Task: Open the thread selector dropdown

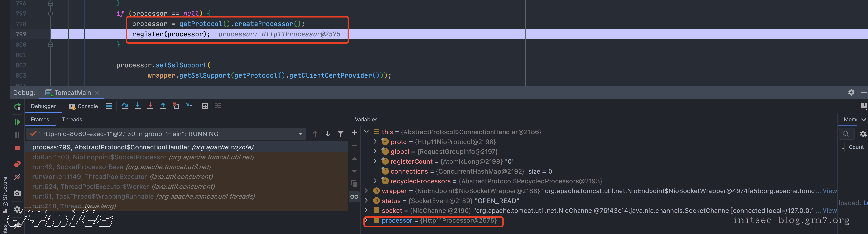Action: (x=300, y=134)
